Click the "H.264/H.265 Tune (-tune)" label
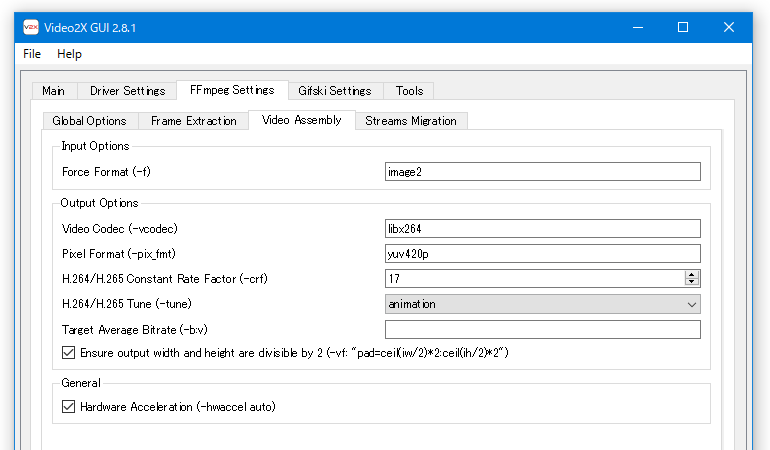The height and width of the screenshot is (450, 770). point(127,304)
